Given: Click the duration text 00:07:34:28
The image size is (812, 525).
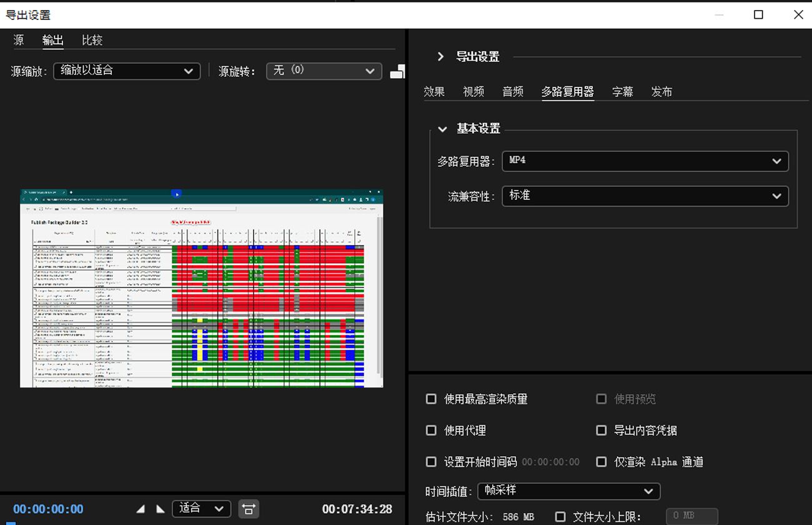Looking at the screenshot, I should point(357,509).
